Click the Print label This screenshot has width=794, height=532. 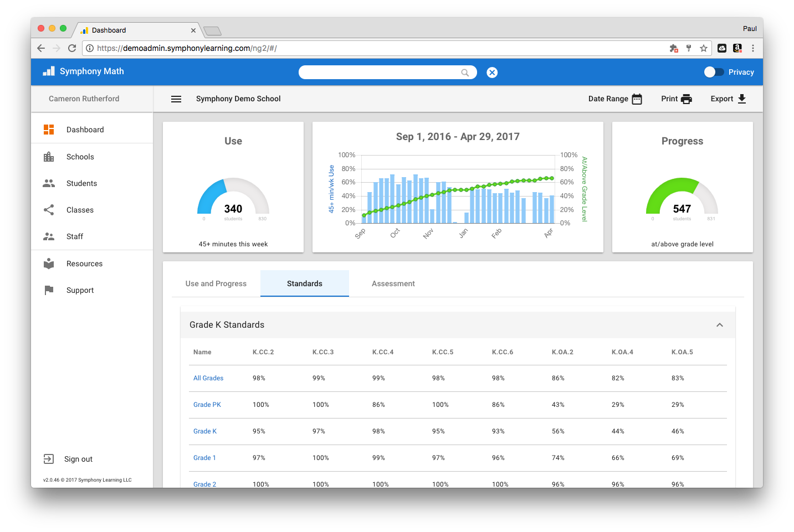coord(669,99)
